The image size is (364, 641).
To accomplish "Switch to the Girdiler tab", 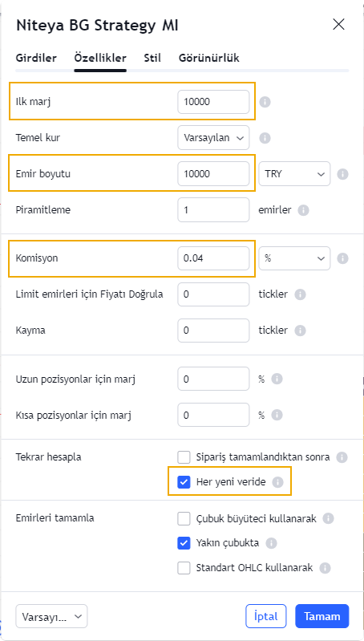I will point(36,58).
